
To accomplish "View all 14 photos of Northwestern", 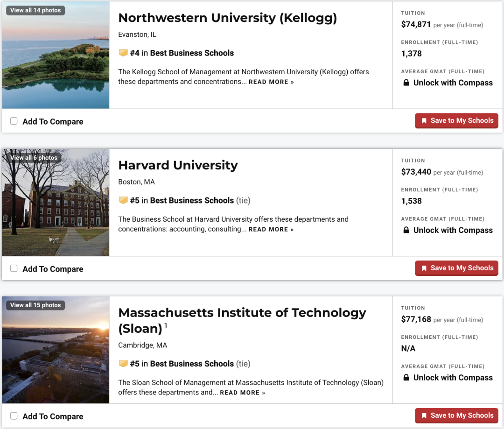I will click(35, 10).
